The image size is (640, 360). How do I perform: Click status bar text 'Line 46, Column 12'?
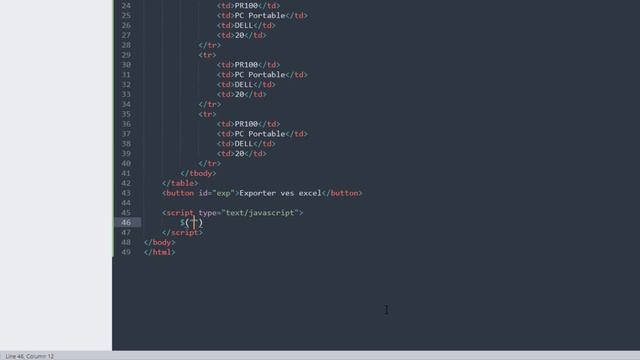(x=29, y=356)
